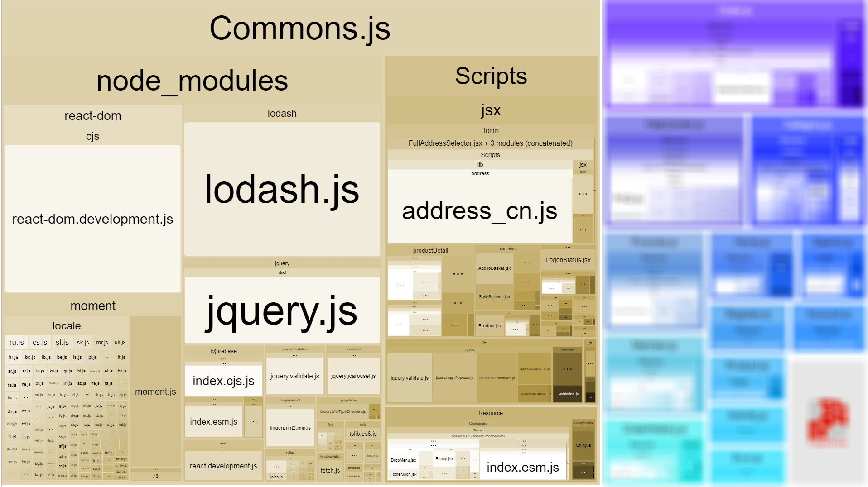Open the lodash.js module block
The width and height of the screenshot is (868, 487).
[x=282, y=189]
